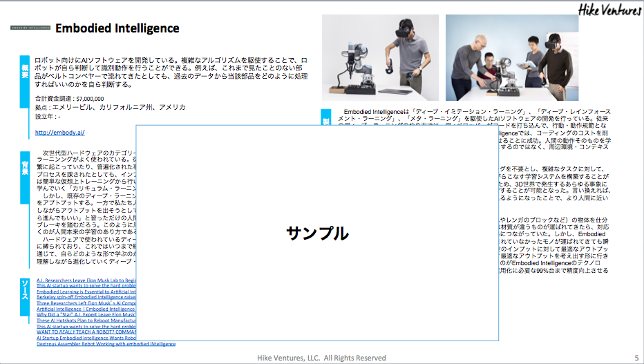
Task: Open the "Three Researchers Left Elon Musk's" source link
Action: point(86,303)
